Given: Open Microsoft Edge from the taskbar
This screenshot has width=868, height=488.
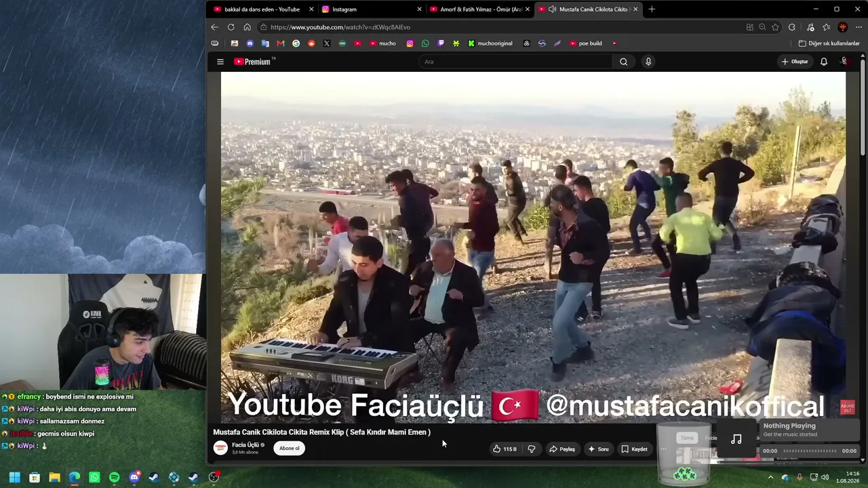Looking at the screenshot, I should 75,477.
